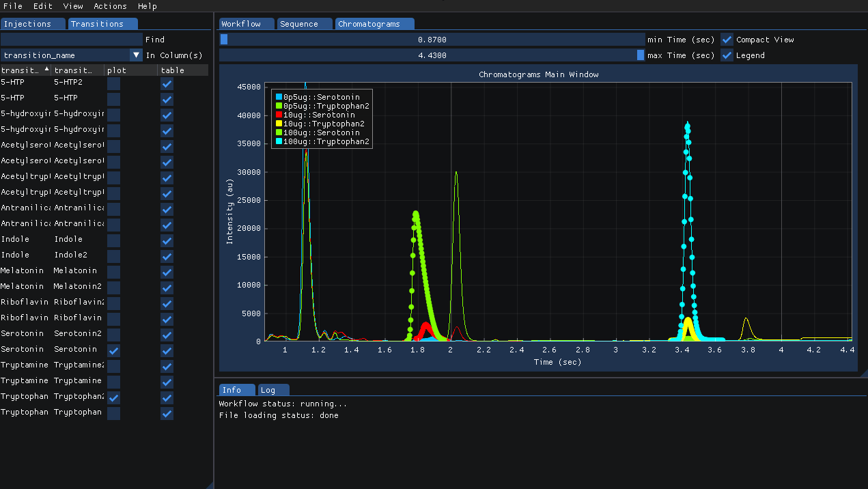Switch to the Log tab
868x489 pixels.
274,390
